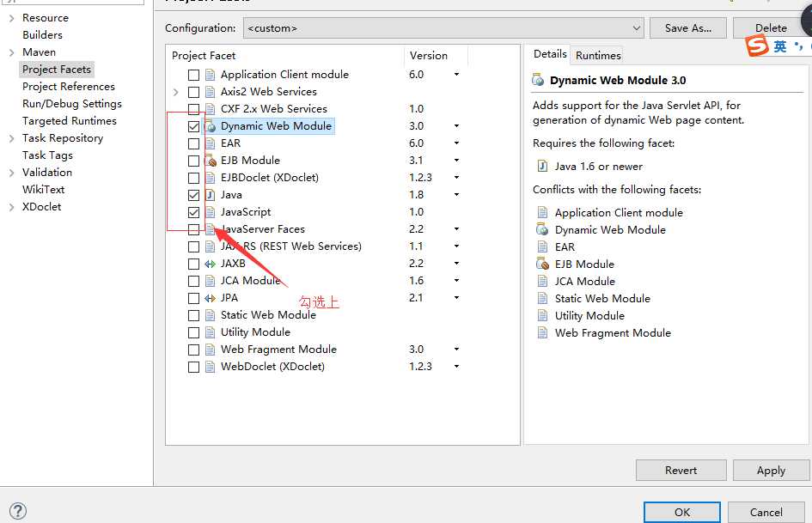The image size is (812, 523).
Task: Expand the Validation tree node
Action: coord(11,173)
